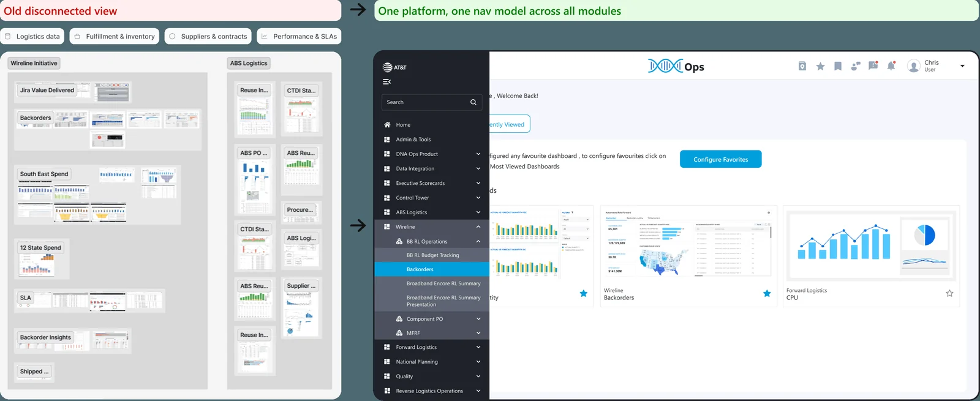Image resolution: width=980 pixels, height=401 pixels.
Task: Expand ABS Logistics sidebar chevron
Action: [x=478, y=212]
